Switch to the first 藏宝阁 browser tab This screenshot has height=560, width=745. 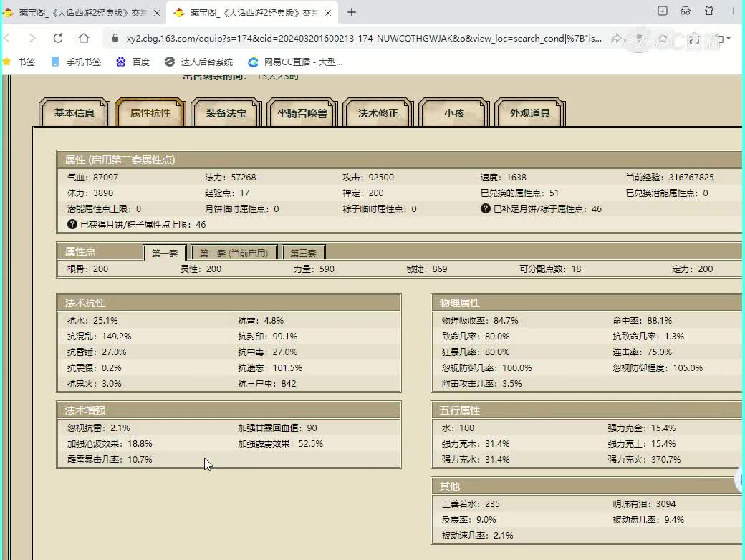pos(82,13)
